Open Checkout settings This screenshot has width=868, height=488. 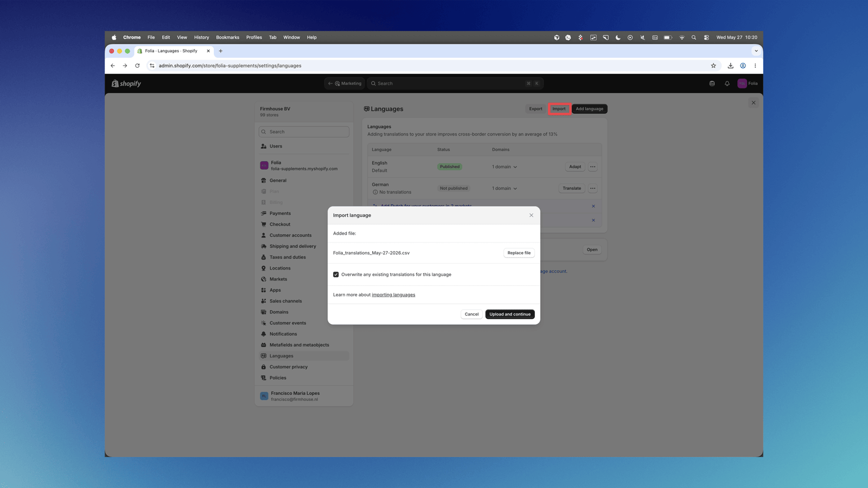[x=304, y=224]
